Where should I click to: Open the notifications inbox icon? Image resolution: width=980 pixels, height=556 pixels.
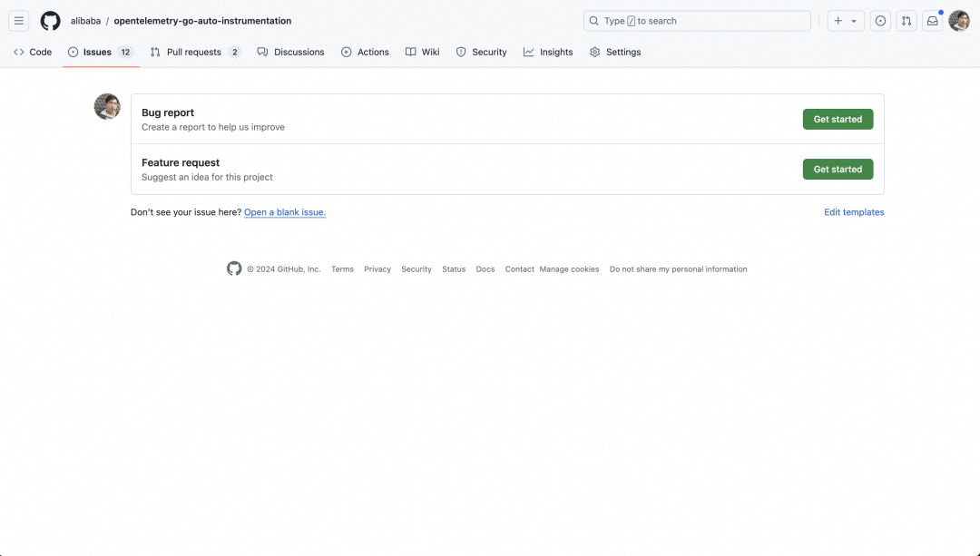click(x=932, y=21)
